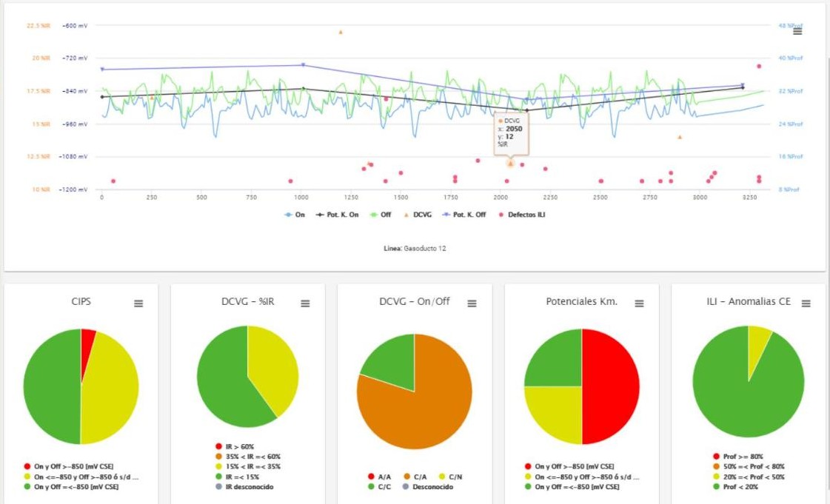The width and height of the screenshot is (830, 504).
Task: Toggle '15% < IR =< 35%' legend item
Action: coord(248,466)
